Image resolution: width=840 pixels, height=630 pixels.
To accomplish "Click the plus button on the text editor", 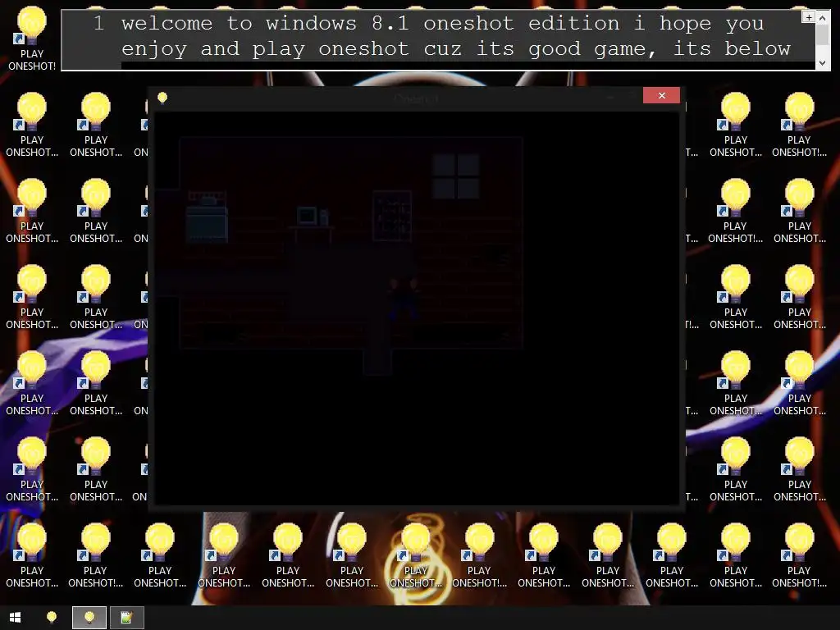I will click(808, 17).
